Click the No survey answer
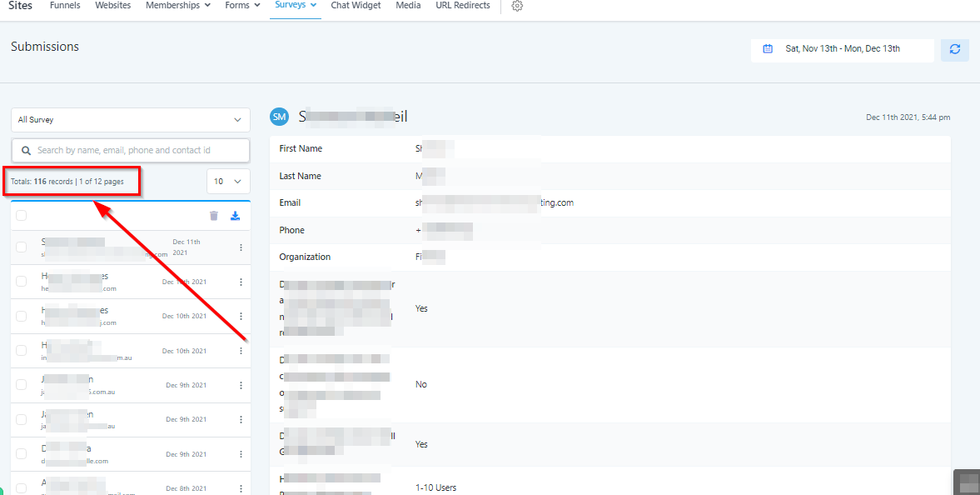 (x=421, y=384)
